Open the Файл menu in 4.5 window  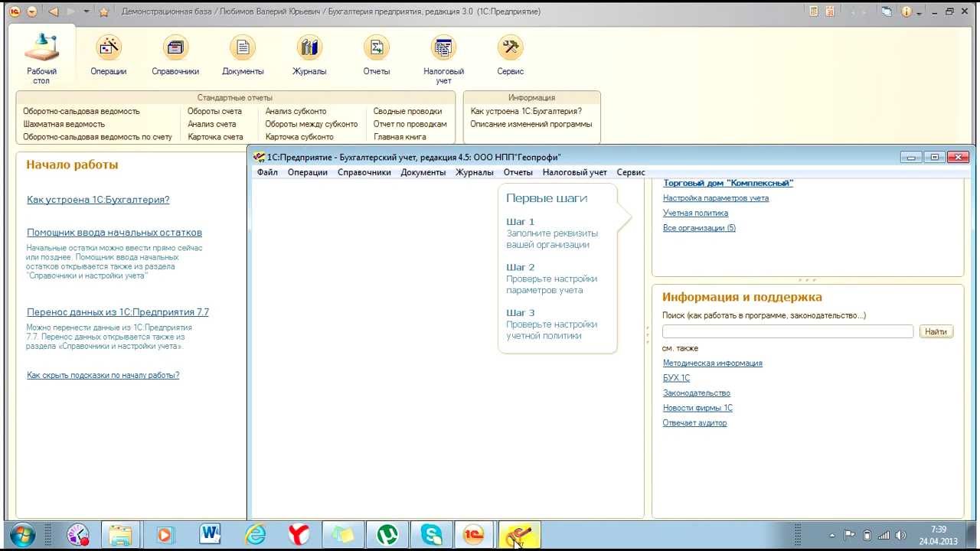coord(267,172)
